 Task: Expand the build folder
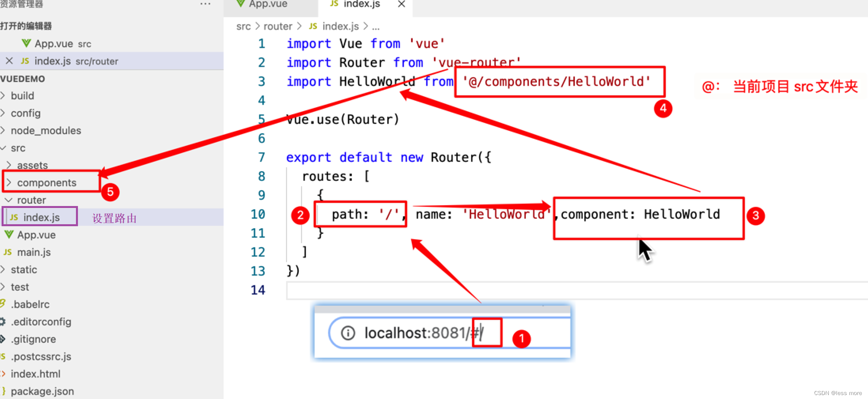point(23,96)
